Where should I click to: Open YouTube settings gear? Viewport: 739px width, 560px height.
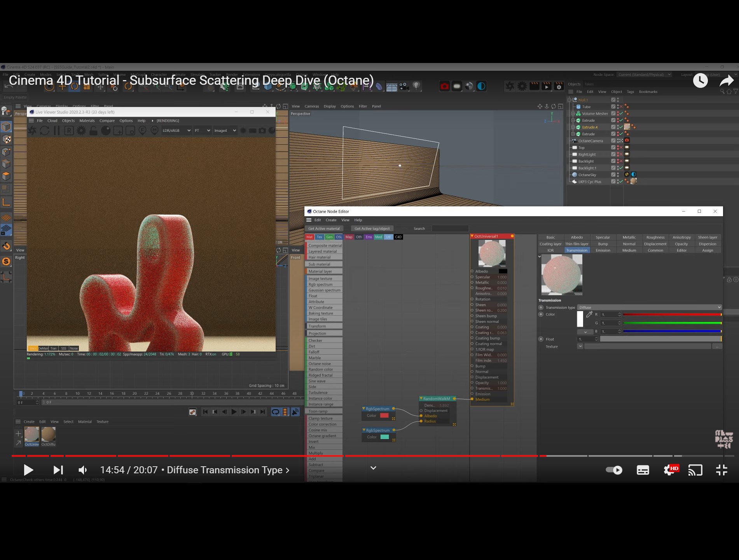670,470
